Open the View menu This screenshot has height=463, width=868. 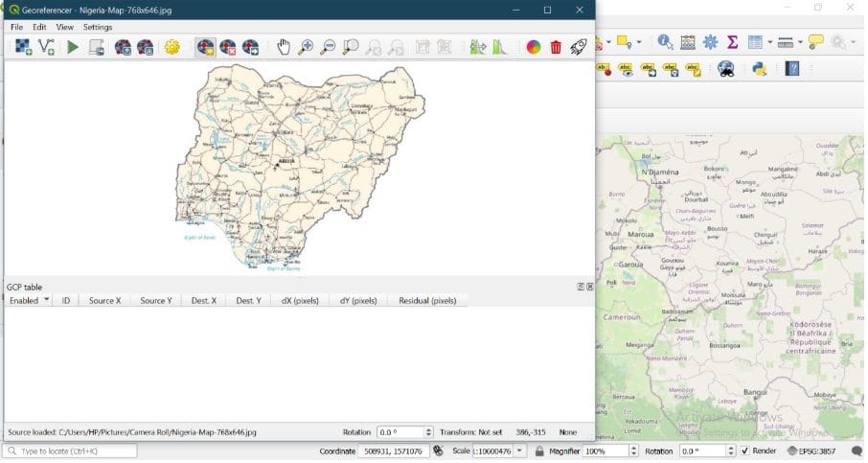coord(64,27)
